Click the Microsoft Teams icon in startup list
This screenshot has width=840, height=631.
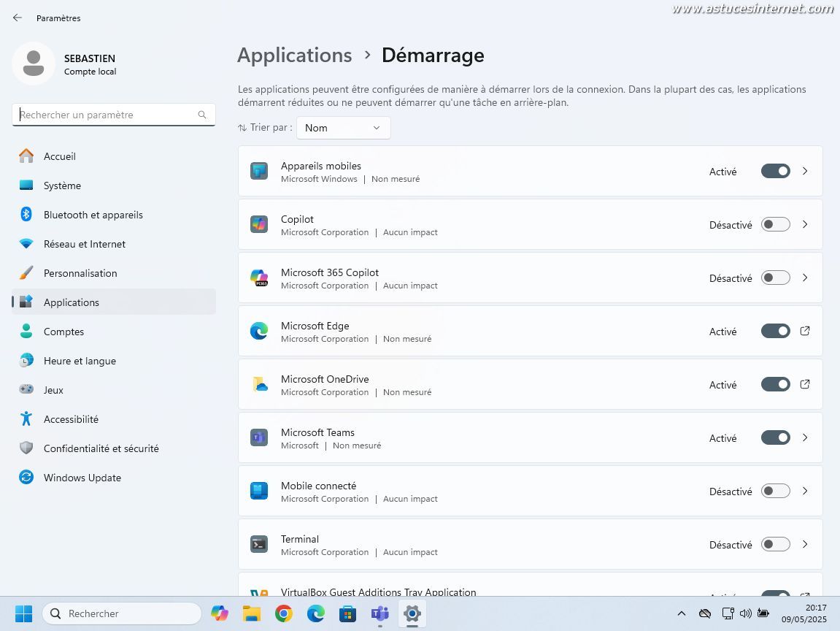pyautogui.click(x=259, y=438)
